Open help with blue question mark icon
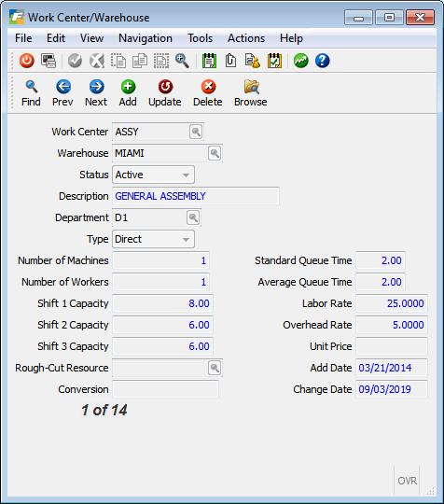Viewport: 444px width, 504px height. coord(322,61)
